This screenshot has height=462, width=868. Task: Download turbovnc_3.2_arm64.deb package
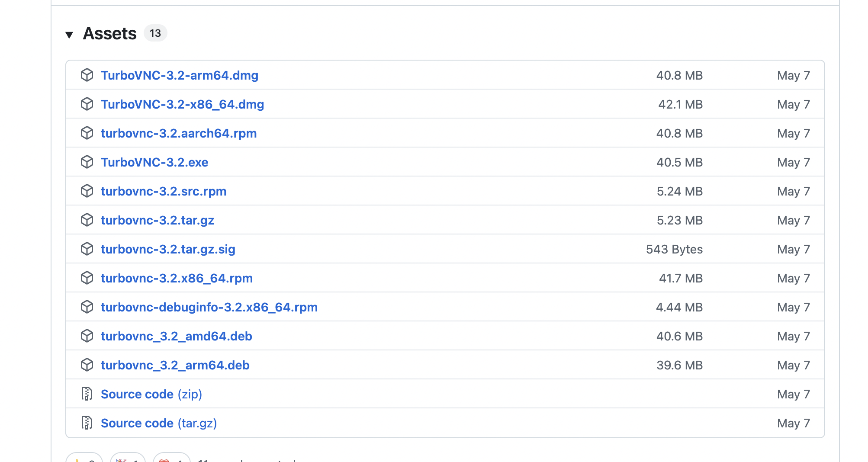[x=175, y=365]
